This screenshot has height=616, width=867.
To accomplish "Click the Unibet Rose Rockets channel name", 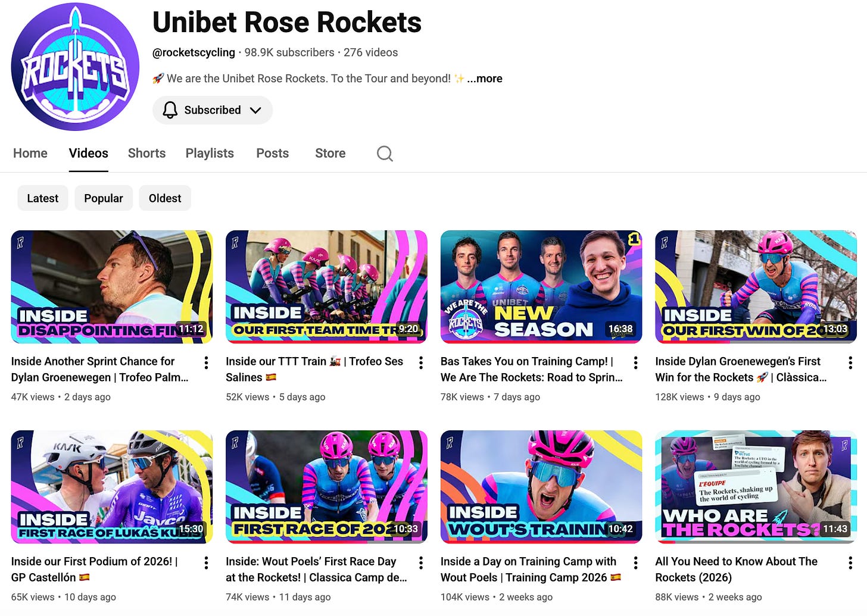I will click(287, 23).
